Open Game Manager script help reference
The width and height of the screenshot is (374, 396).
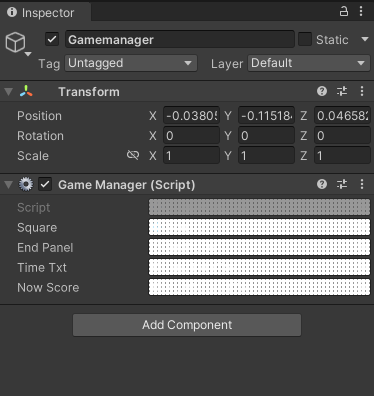(322, 184)
